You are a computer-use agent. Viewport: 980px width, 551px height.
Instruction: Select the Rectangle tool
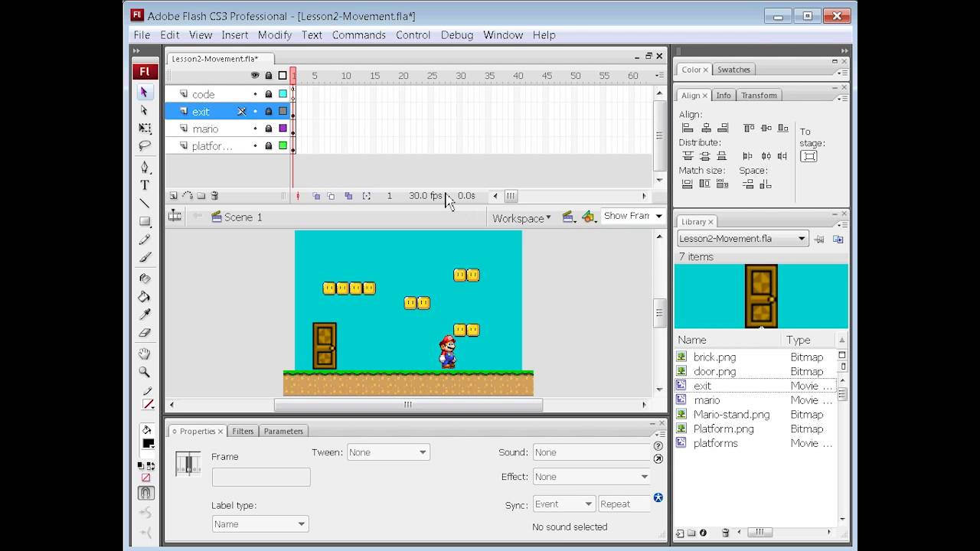tap(144, 221)
